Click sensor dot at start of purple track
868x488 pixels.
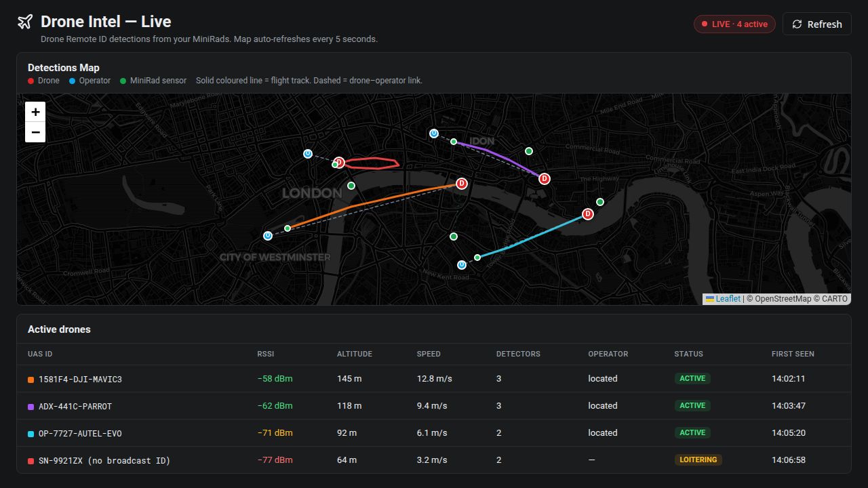[454, 142]
